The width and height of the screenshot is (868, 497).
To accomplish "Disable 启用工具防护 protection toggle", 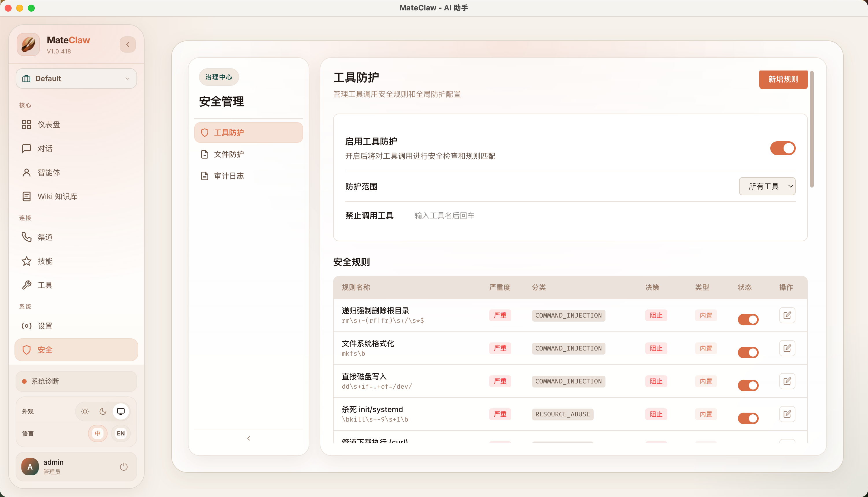I will pos(782,148).
